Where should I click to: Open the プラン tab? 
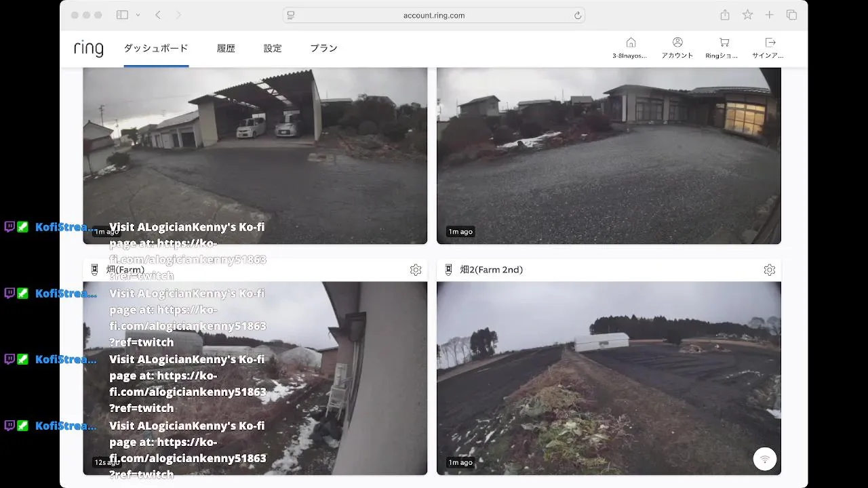[x=323, y=48]
